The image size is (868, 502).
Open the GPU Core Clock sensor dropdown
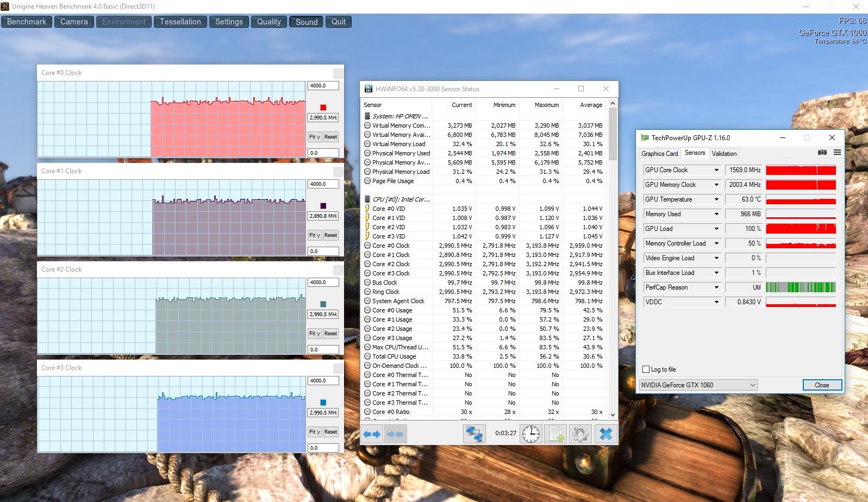tap(716, 170)
